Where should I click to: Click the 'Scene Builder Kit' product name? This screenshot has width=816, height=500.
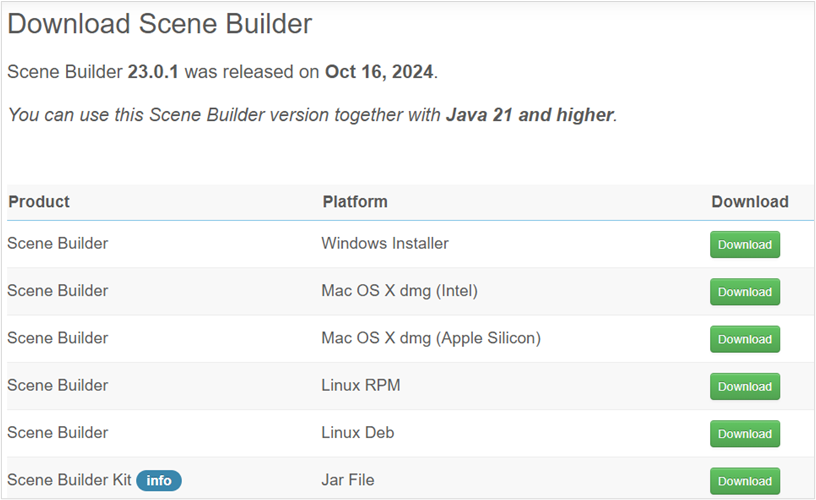click(69, 480)
